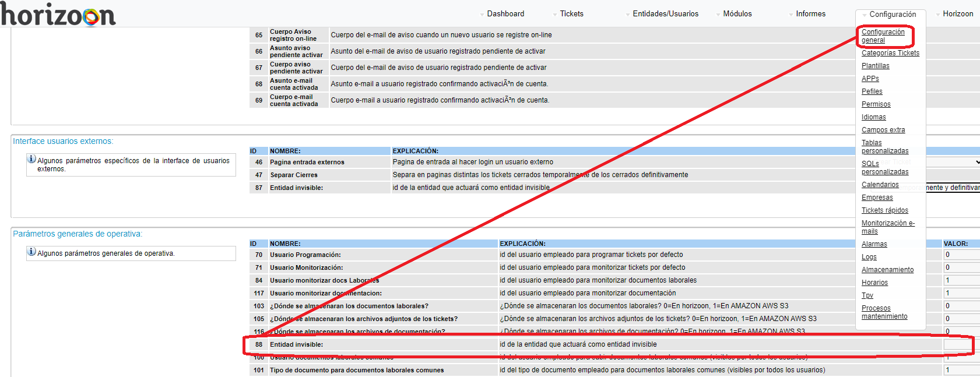
Task: Select Alarmas from the dropdown list
Action: (x=874, y=244)
